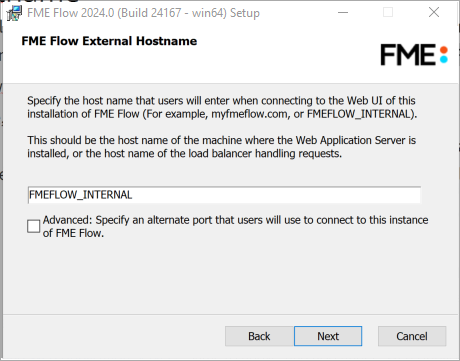
Task: Click the FME logo in the header
Action: 414,55
